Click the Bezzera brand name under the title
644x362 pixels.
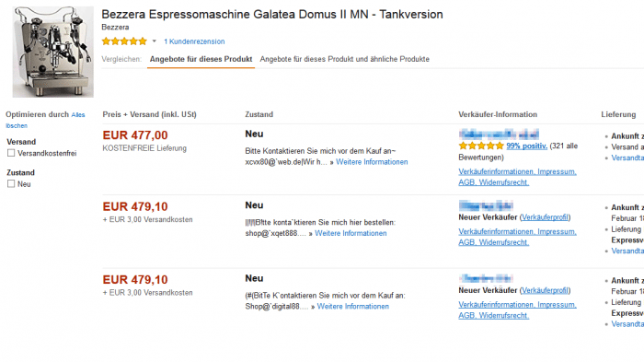coord(115,27)
